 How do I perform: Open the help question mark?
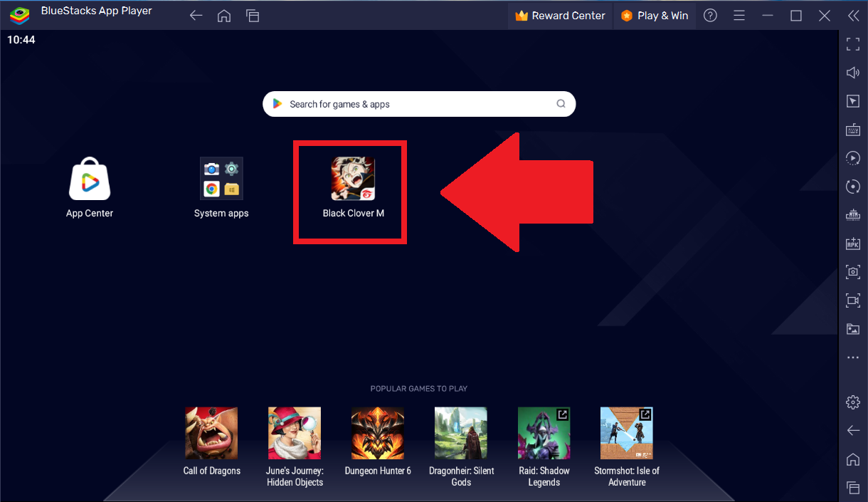(x=709, y=15)
